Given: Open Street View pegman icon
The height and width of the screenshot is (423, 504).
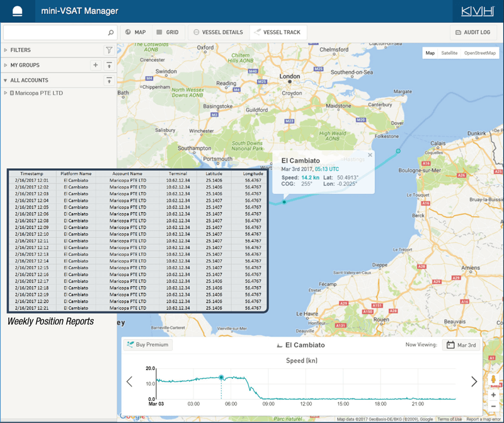Looking at the screenshot, I should click(x=493, y=380).
